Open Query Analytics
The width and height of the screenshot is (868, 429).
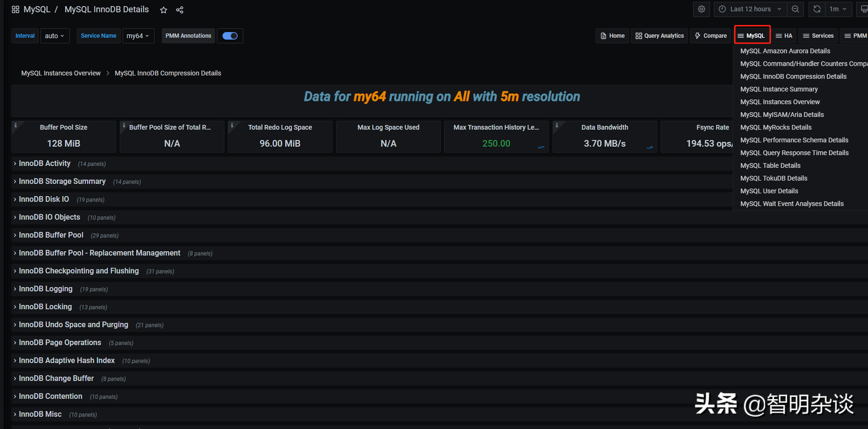[659, 36]
